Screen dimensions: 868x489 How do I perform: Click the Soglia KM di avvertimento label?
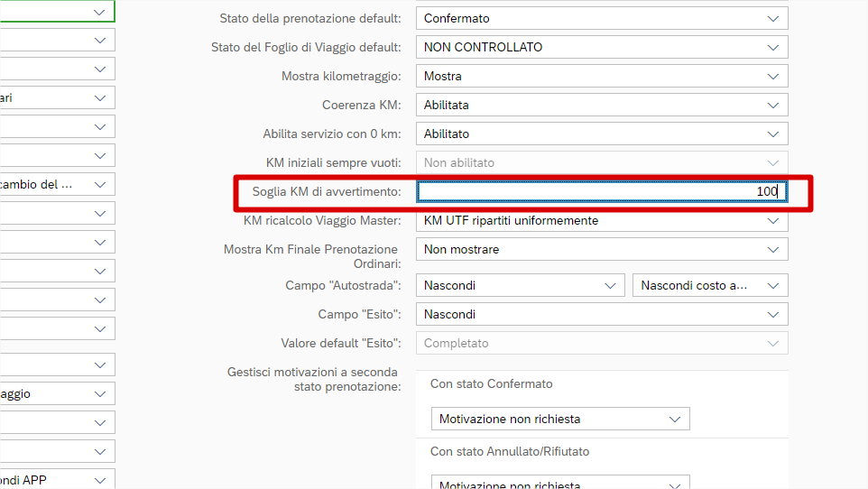point(326,191)
